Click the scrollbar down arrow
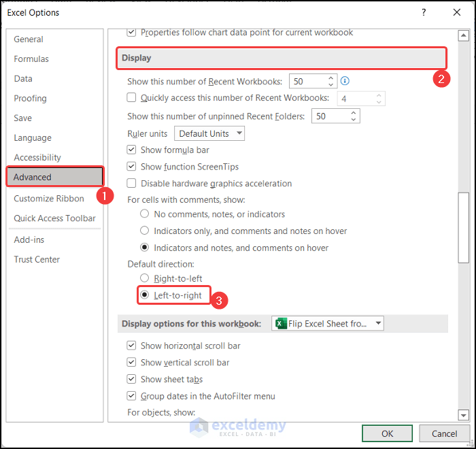Screen dimensions: 476x449 click(463, 415)
